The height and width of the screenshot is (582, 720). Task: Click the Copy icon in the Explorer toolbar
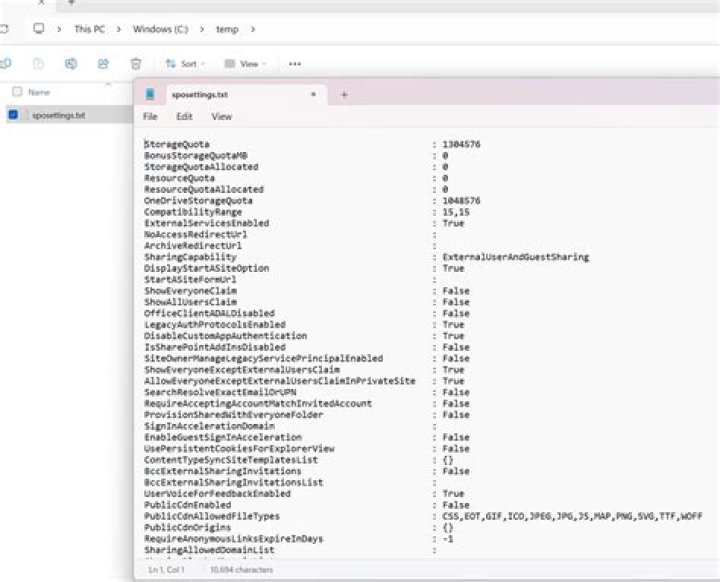tap(6, 64)
